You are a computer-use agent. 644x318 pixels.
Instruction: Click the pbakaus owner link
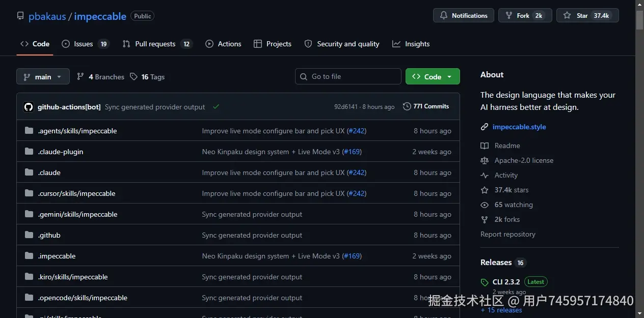pos(47,16)
